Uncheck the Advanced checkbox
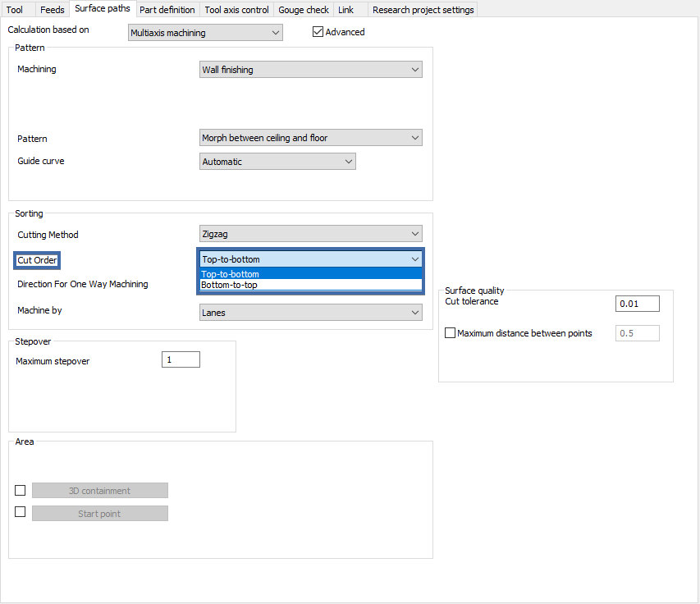 pos(318,32)
